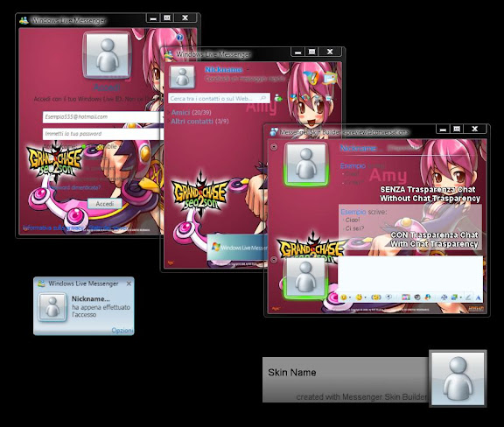The width and height of the screenshot is (504, 427).
Task: Click the round gray icon after photo icon
Action: [x=417, y=297]
